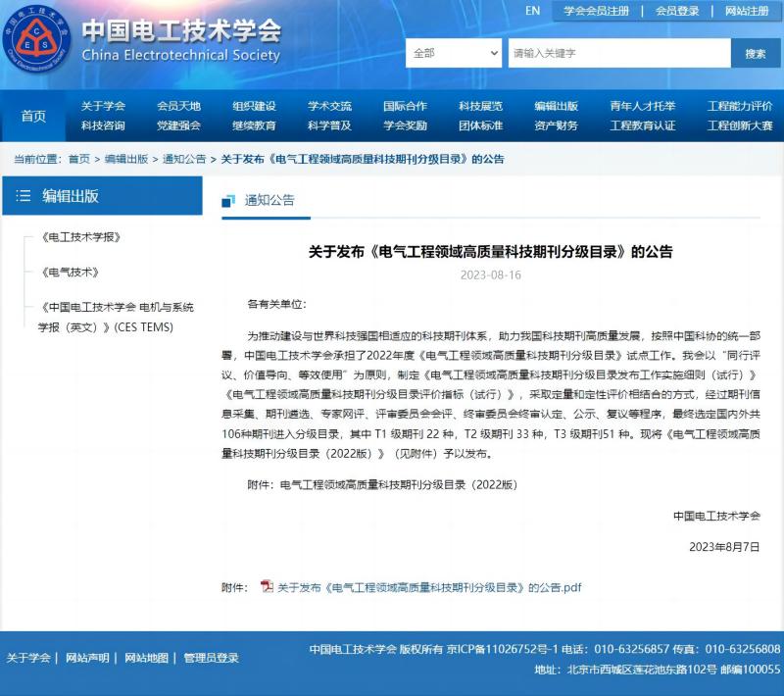The height and width of the screenshot is (696, 784).
Task: Click the 通知公告 section heading icon
Action: [x=228, y=200]
